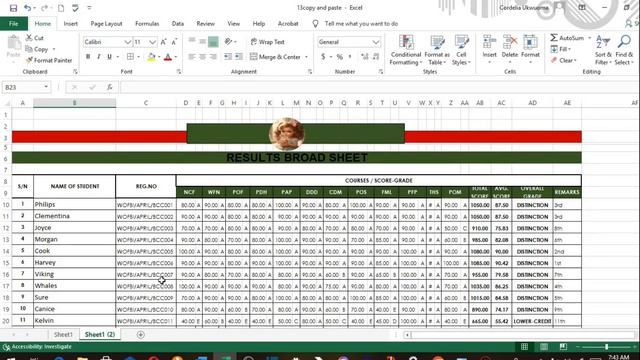Click Merge & Center

(276, 57)
